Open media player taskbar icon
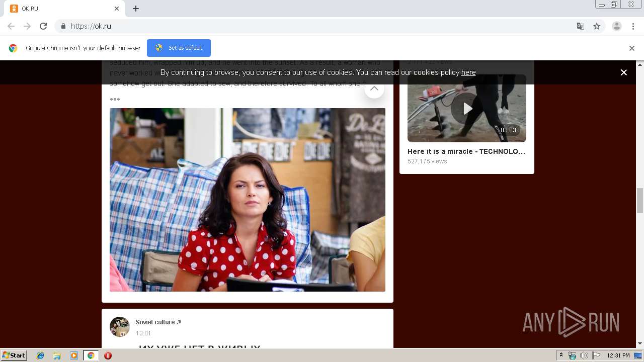 [74, 355]
